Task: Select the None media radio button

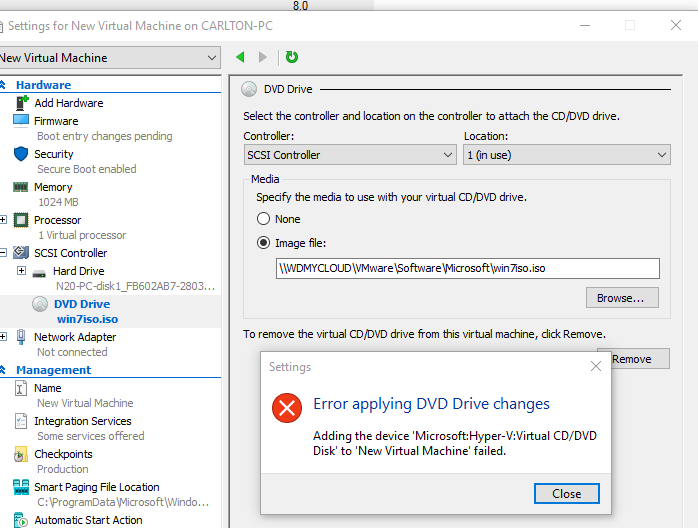Action: (x=264, y=219)
